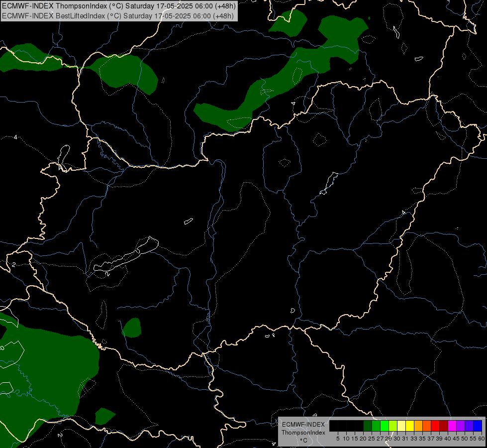
Task: Click legend tick value 37
Action: tap(430, 439)
